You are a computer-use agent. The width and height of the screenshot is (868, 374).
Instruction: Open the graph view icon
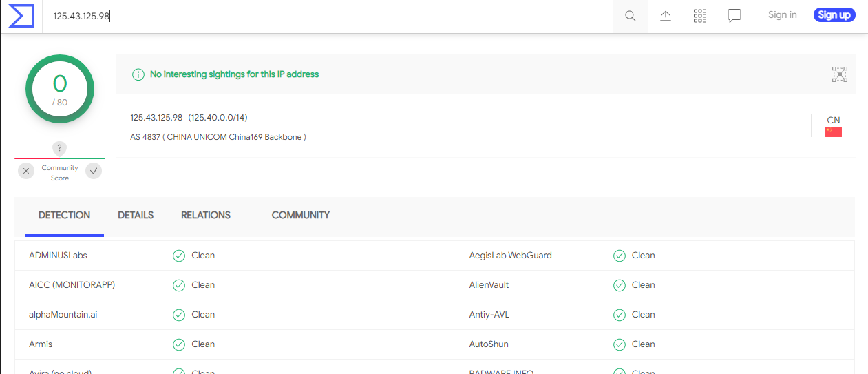click(839, 74)
